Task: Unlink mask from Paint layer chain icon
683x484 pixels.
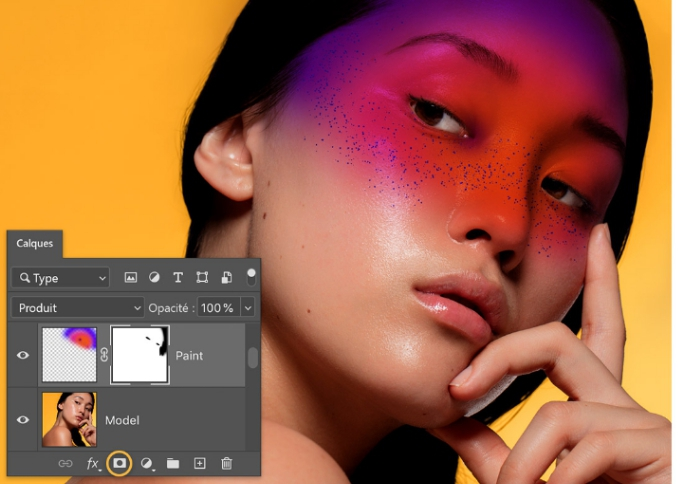Action: [x=104, y=355]
